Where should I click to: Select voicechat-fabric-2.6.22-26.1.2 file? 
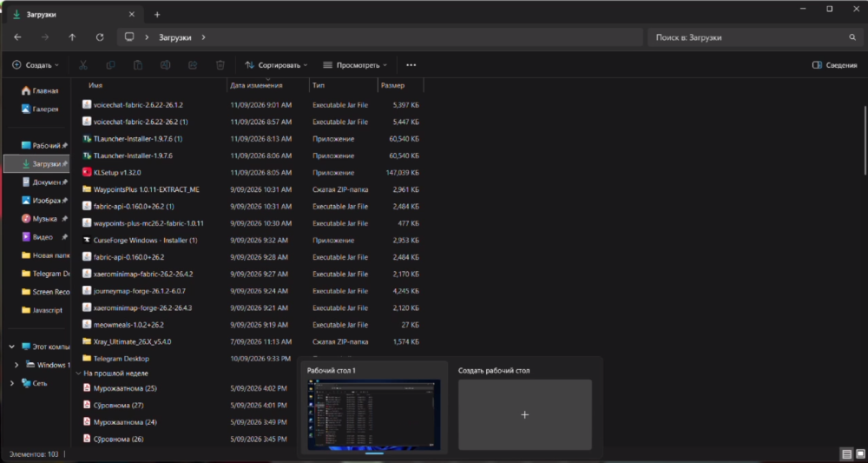133,104
